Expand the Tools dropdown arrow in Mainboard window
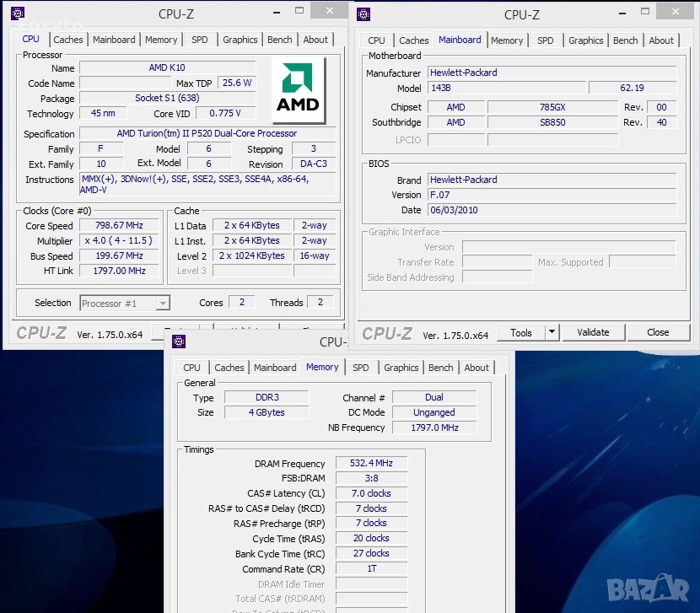700x613 pixels. click(552, 332)
